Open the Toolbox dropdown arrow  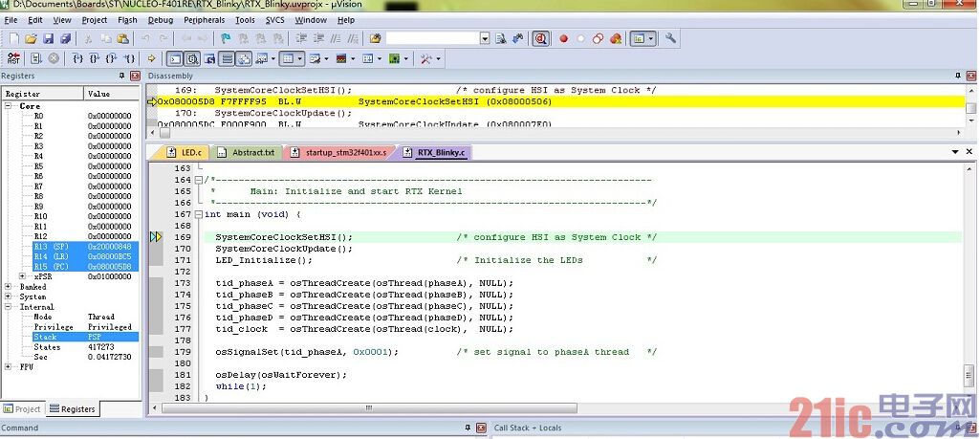click(x=438, y=58)
